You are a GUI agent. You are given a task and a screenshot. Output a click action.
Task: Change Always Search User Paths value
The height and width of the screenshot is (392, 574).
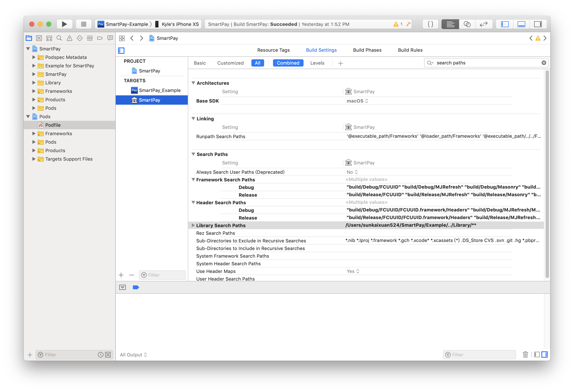(x=352, y=172)
